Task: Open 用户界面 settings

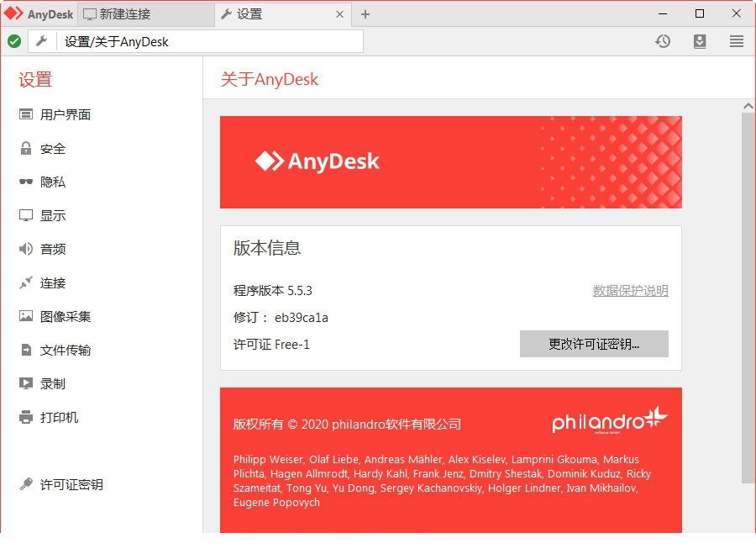Action: tap(65, 114)
